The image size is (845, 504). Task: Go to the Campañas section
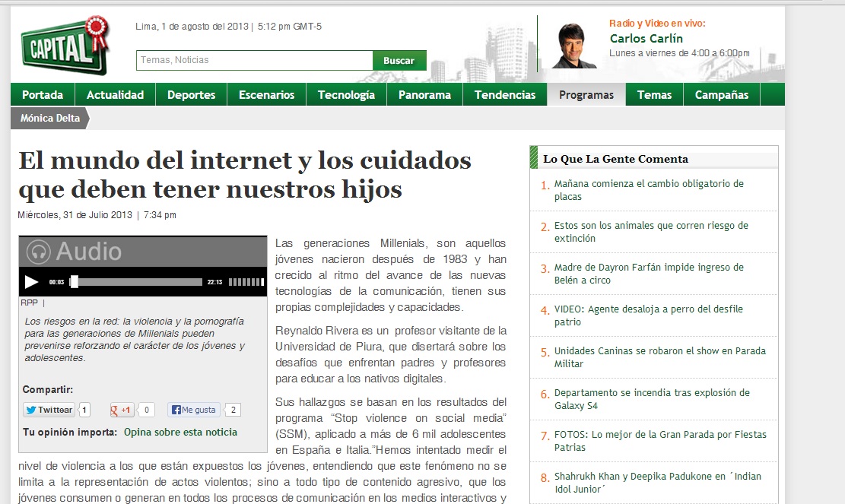point(721,95)
